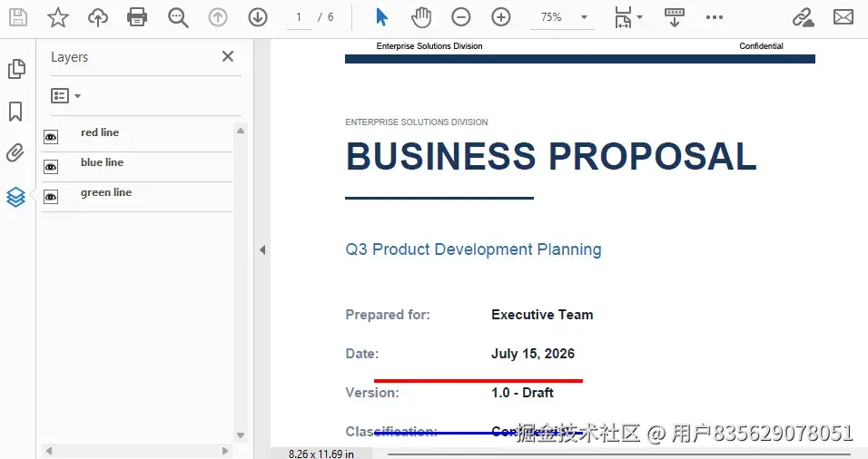Select the green line layer name
Screen dimensions: 868x459
point(106,192)
